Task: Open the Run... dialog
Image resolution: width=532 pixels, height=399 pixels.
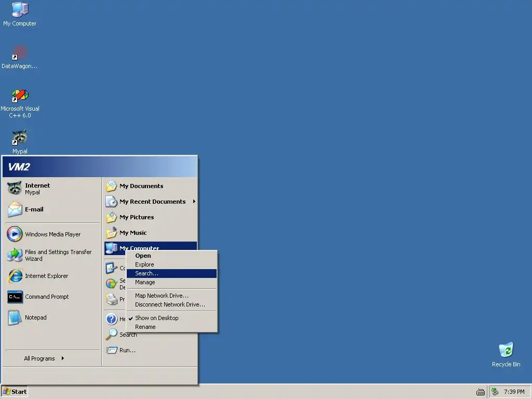Action: (x=151, y=350)
